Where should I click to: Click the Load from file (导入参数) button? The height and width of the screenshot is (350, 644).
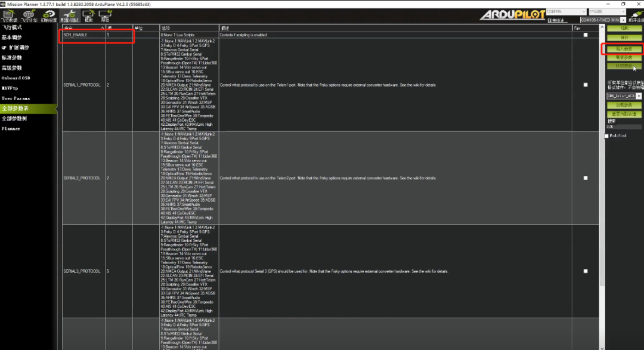tap(624, 48)
